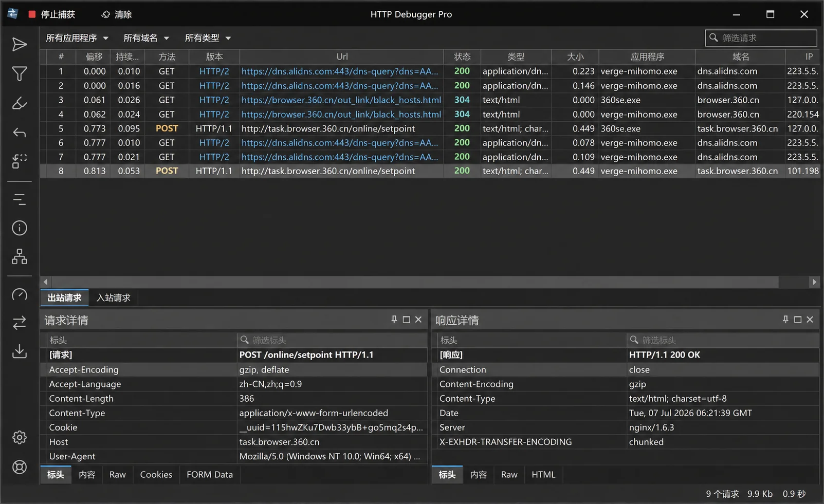Viewport: 824px width, 504px height.
Task: Open the info circle icon in sidebar
Action: click(20, 228)
